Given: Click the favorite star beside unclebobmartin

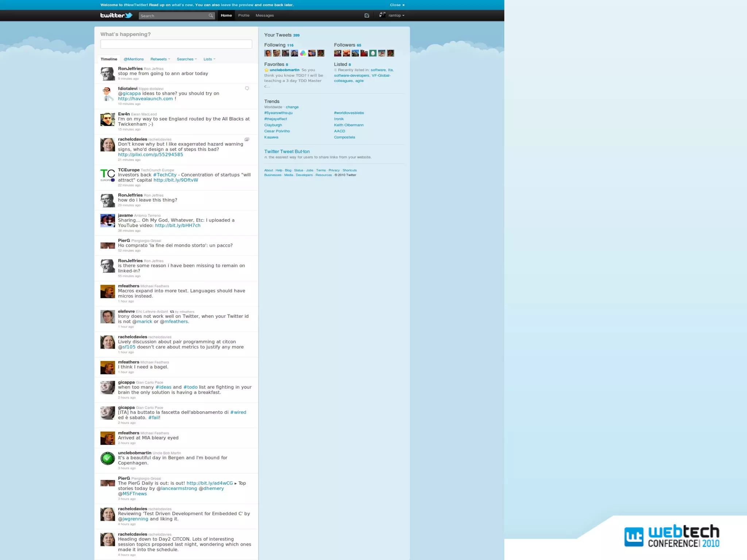Looking at the screenshot, I should coord(267,70).
